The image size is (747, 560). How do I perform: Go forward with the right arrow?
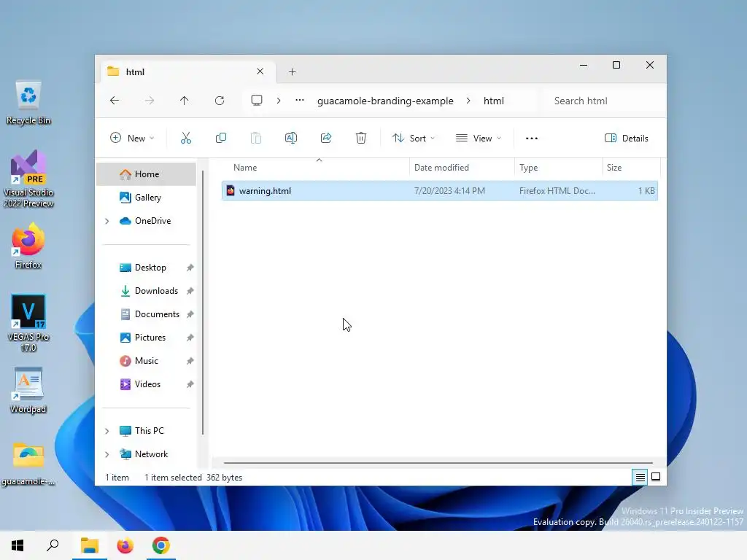coord(150,101)
